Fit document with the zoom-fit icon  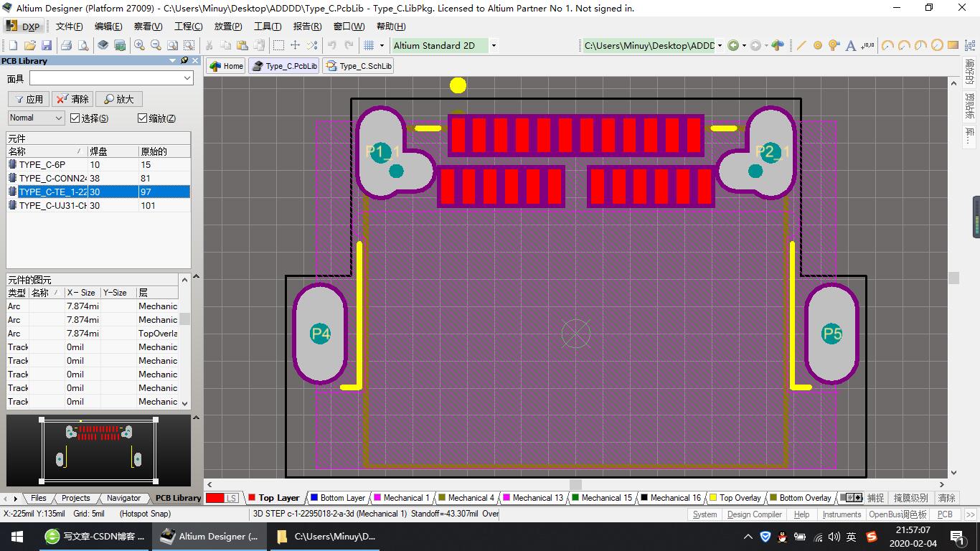171,45
